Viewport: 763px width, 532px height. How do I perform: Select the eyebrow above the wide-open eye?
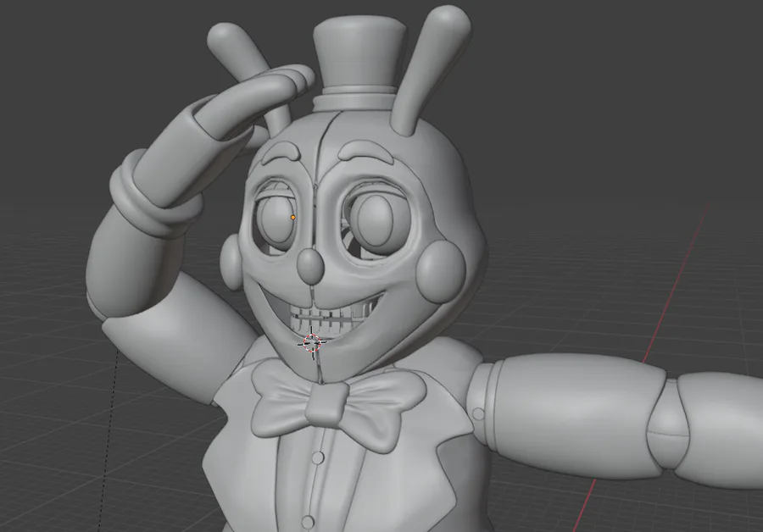366,151
